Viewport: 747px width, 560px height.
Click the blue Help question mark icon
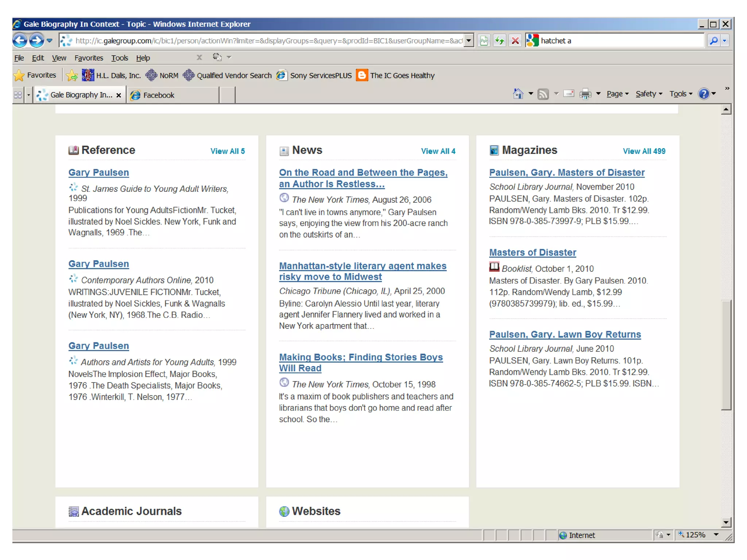(x=704, y=94)
